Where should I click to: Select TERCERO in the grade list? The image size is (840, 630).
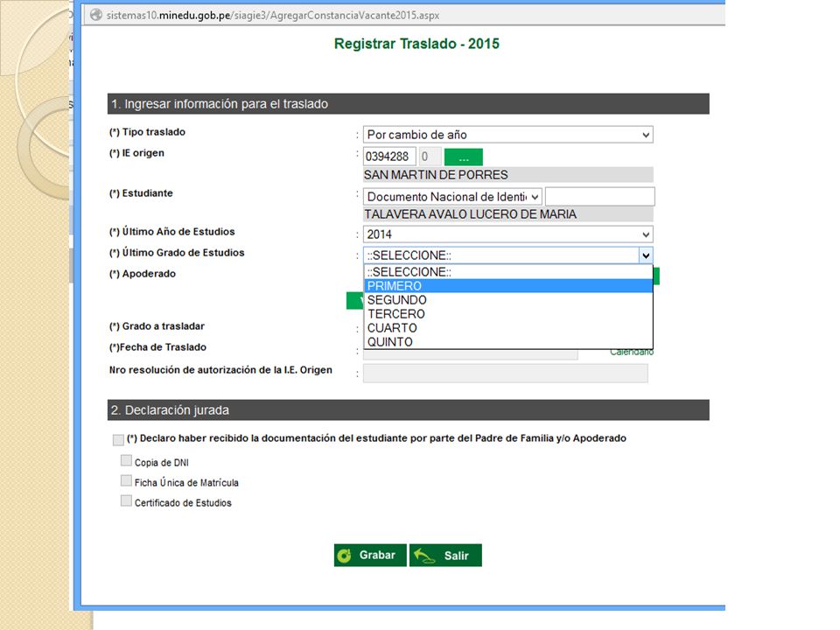click(507, 314)
